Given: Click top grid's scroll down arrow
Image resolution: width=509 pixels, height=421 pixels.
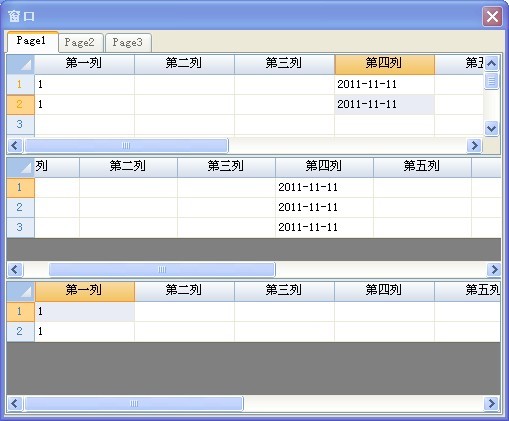Looking at the screenshot, I should [x=492, y=128].
